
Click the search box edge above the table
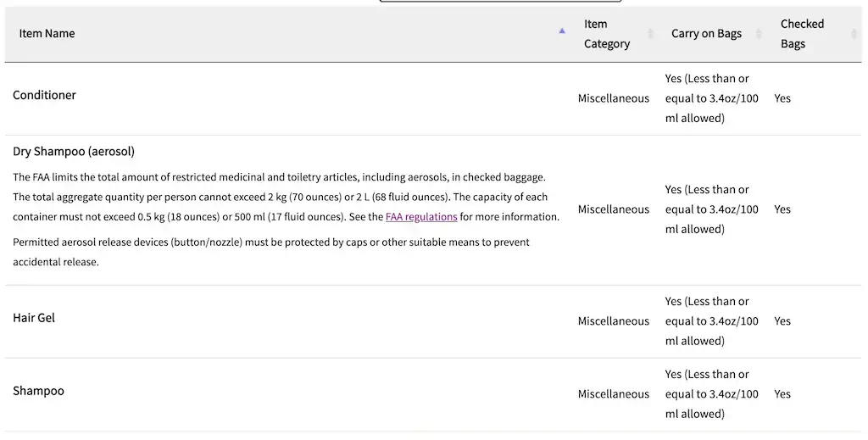pos(500,1)
